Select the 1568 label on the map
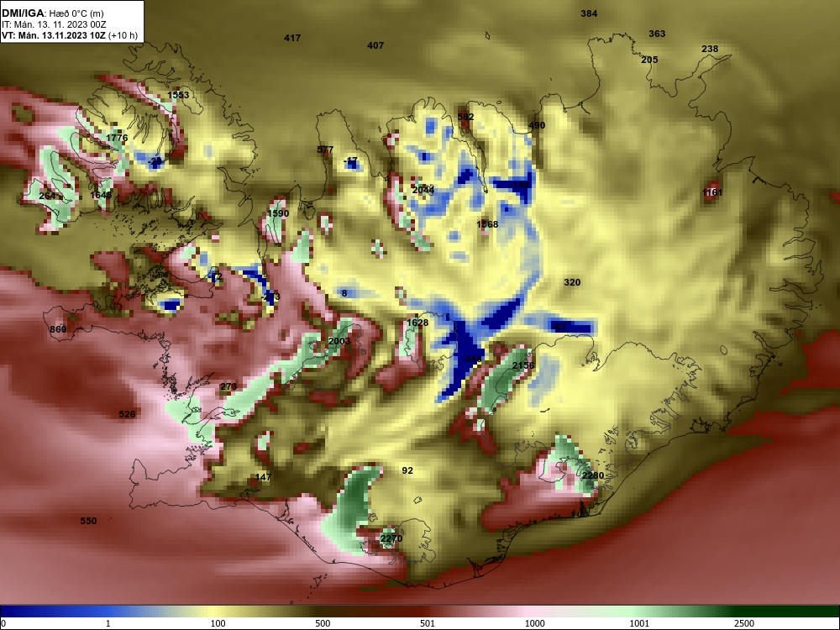Screen dimensions: 840x630 tap(487, 224)
